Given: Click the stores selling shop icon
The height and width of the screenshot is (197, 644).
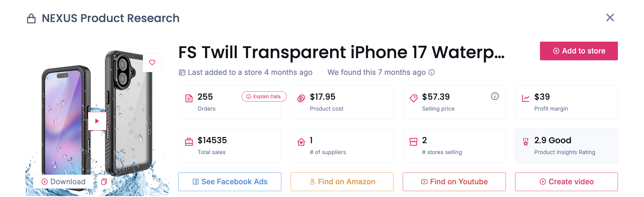Looking at the screenshot, I should click(413, 142).
